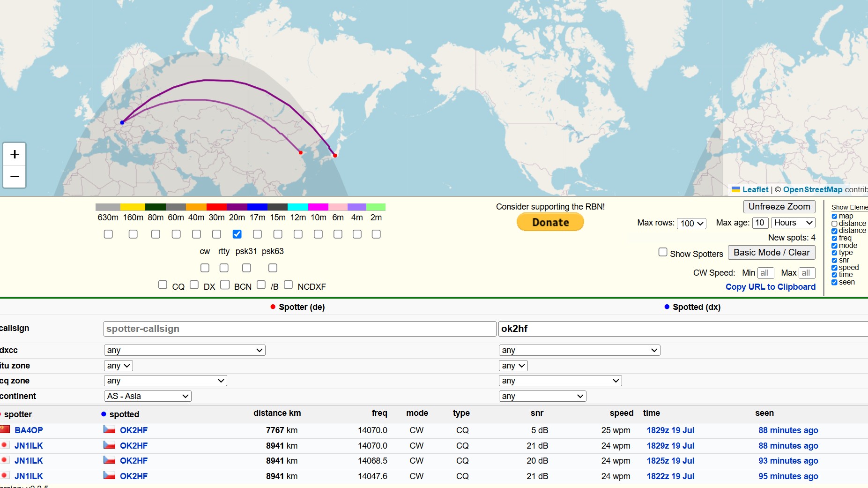Sort table by distance km column header

click(x=277, y=413)
